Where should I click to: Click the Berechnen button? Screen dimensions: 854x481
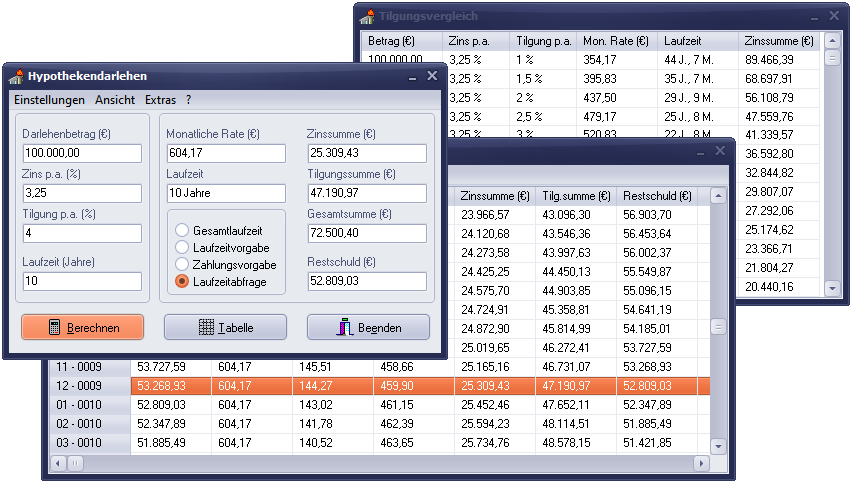point(83,327)
